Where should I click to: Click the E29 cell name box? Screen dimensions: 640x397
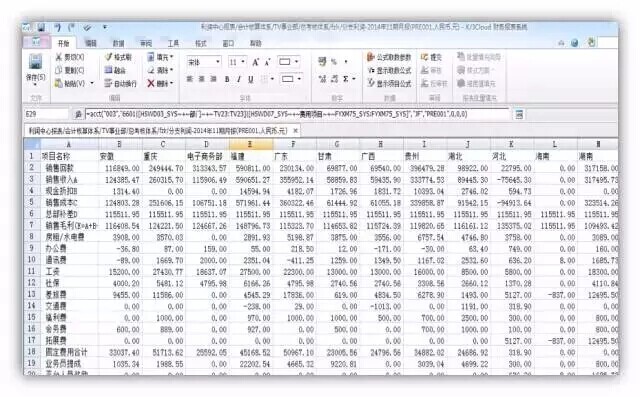46,114
